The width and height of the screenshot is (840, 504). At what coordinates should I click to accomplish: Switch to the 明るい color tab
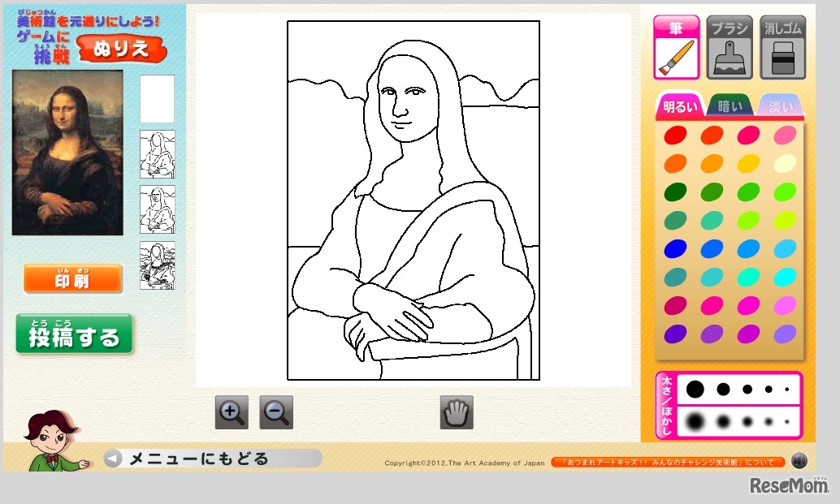pyautogui.click(x=680, y=106)
